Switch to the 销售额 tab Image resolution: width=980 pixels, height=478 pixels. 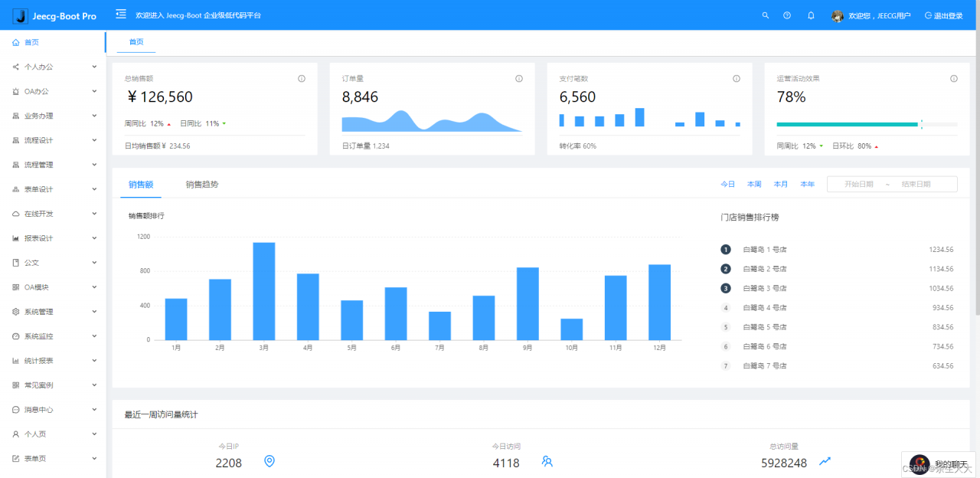tap(141, 185)
